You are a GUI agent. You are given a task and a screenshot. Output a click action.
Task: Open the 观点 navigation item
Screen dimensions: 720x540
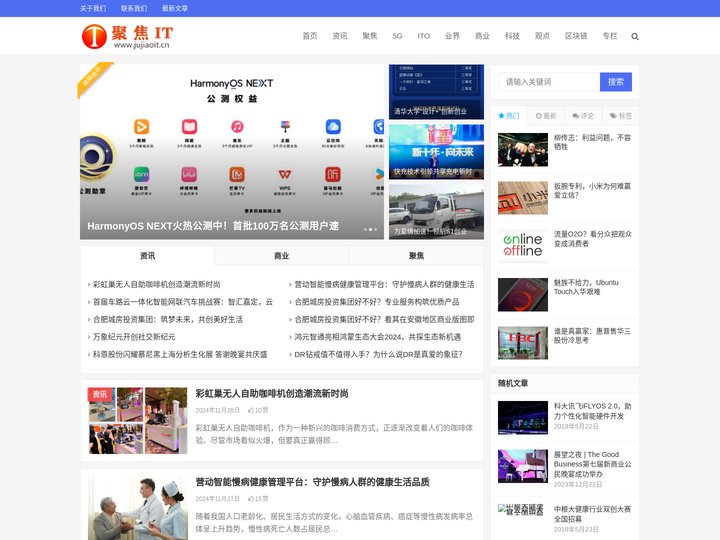(542, 36)
